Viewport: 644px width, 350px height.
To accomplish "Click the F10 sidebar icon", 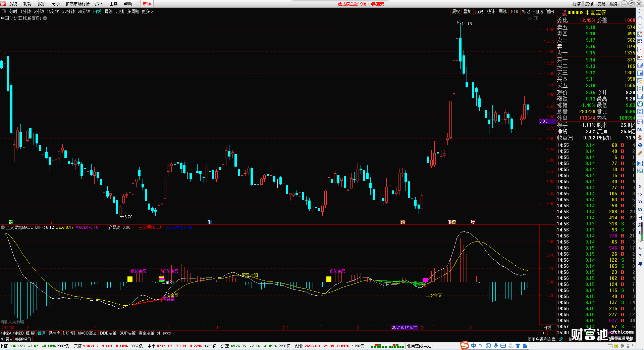I will [x=640, y=73].
